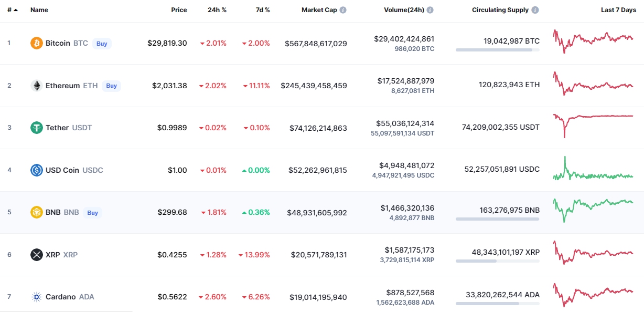Open XRP's 7-day price chart

point(593,252)
